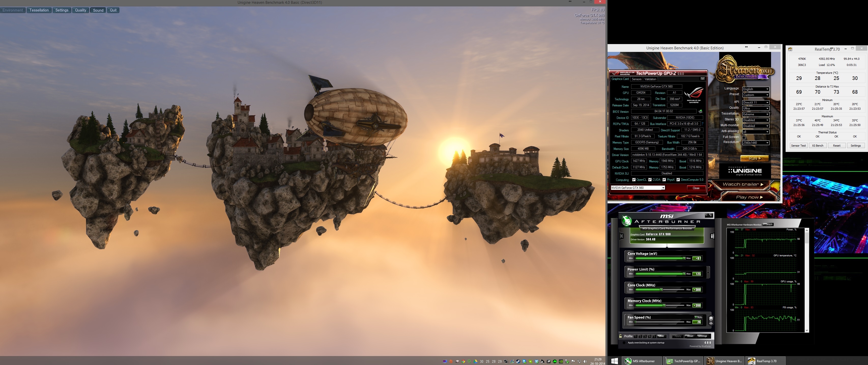Viewport: 868px width, 365px height.
Task: Click the Windows Start button
Action: coord(614,361)
